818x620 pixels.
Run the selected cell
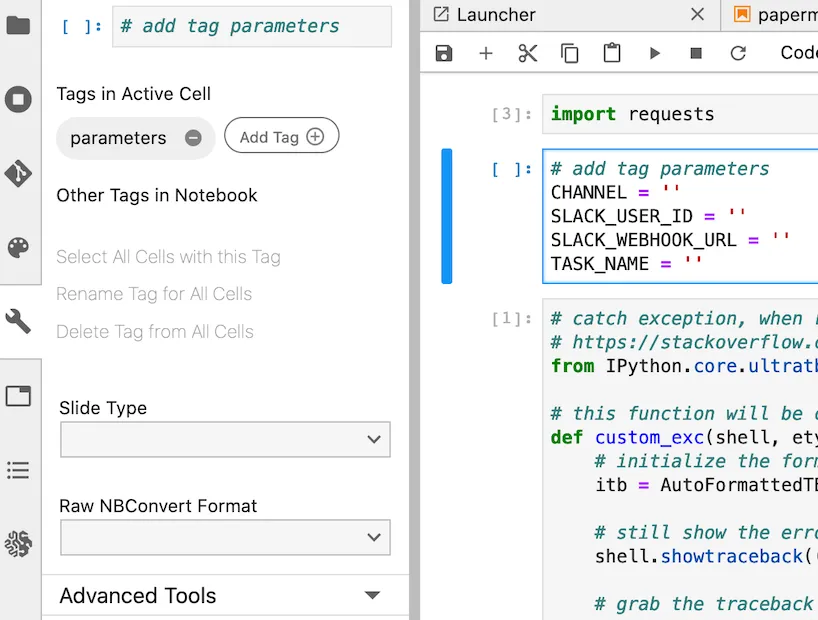pyautogui.click(x=654, y=53)
